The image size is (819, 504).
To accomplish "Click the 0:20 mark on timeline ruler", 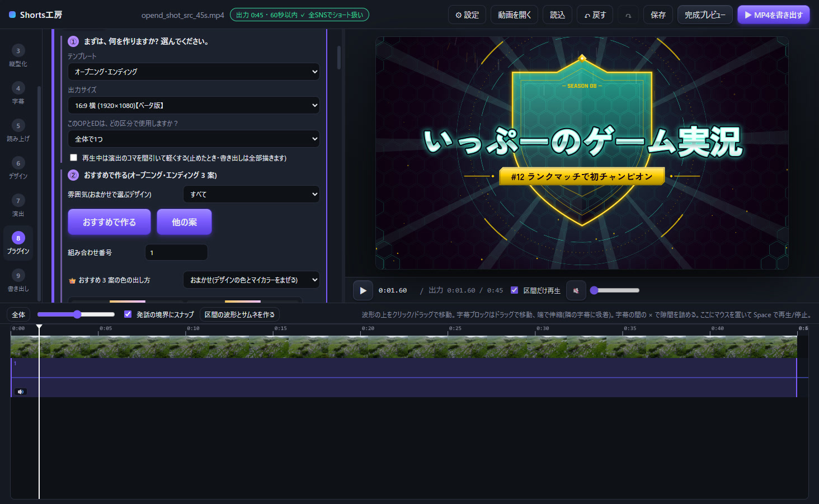I will pyautogui.click(x=368, y=328).
